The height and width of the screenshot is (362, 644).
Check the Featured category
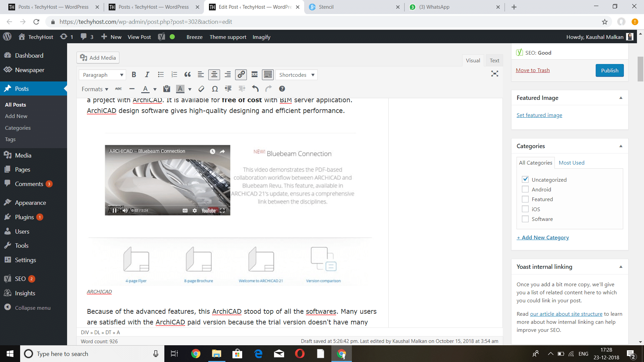pyautogui.click(x=525, y=199)
